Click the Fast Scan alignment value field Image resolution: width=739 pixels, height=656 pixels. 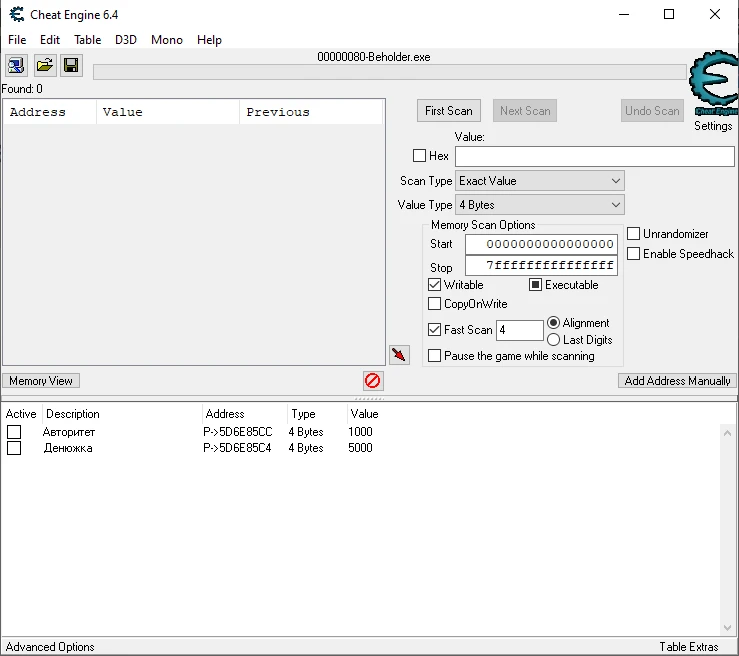(x=520, y=330)
